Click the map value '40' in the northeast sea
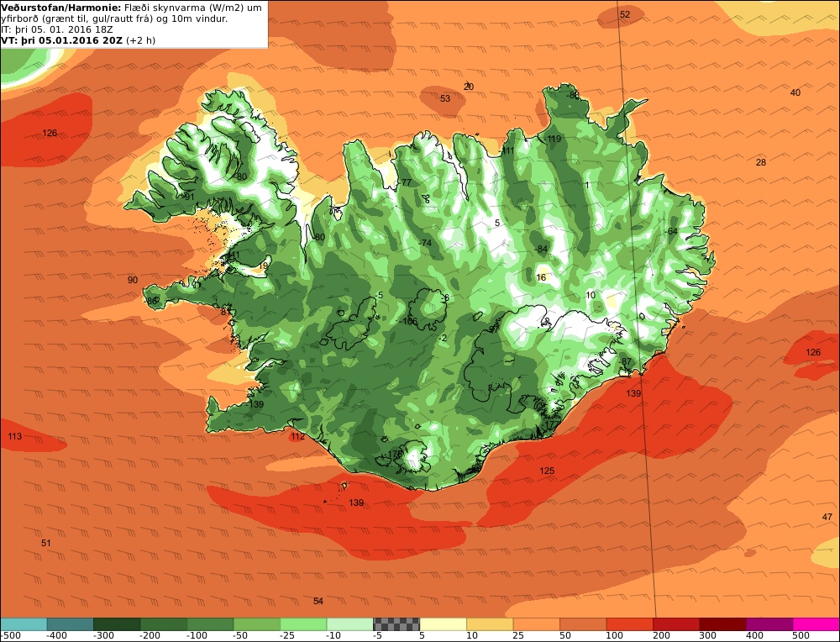 click(795, 92)
